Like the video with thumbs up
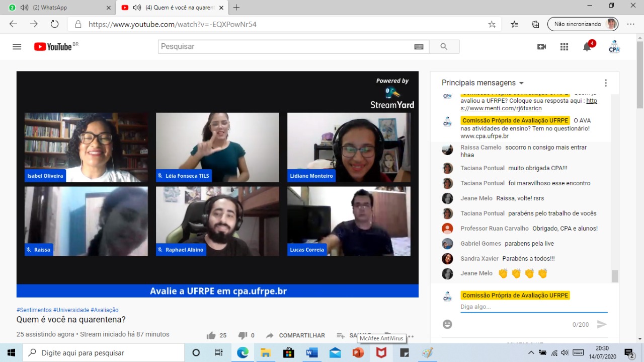Screen dimensions: 644x362 click(x=211, y=335)
